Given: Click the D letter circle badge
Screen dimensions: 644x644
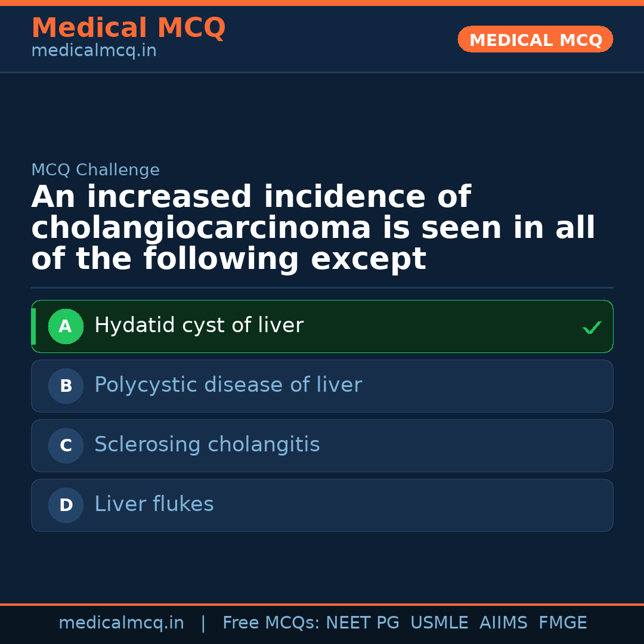Looking at the screenshot, I should pos(66,506).
